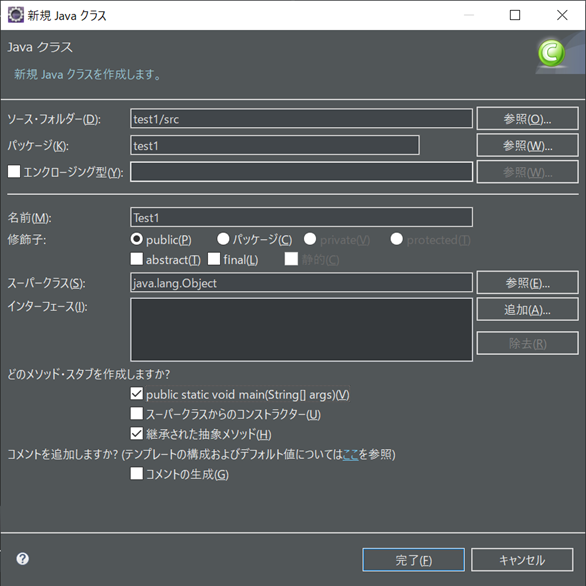This screenshot has height=586, width=586.
Task: Uncheck public static void main stub
Action: point(136,394)
